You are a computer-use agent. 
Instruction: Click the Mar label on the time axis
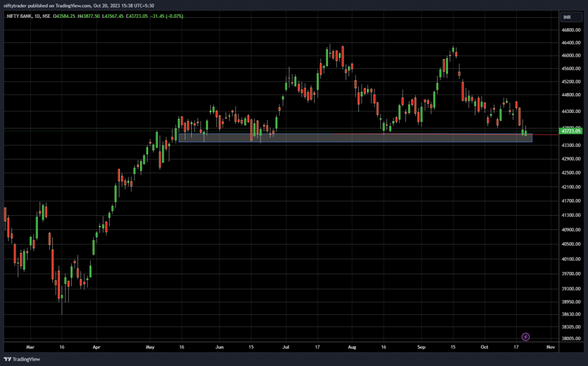30,347
